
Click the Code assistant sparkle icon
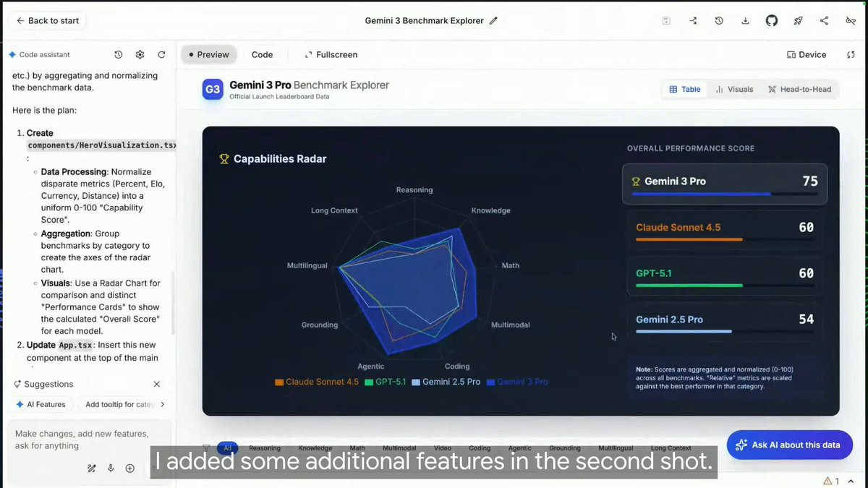point(12,54)
